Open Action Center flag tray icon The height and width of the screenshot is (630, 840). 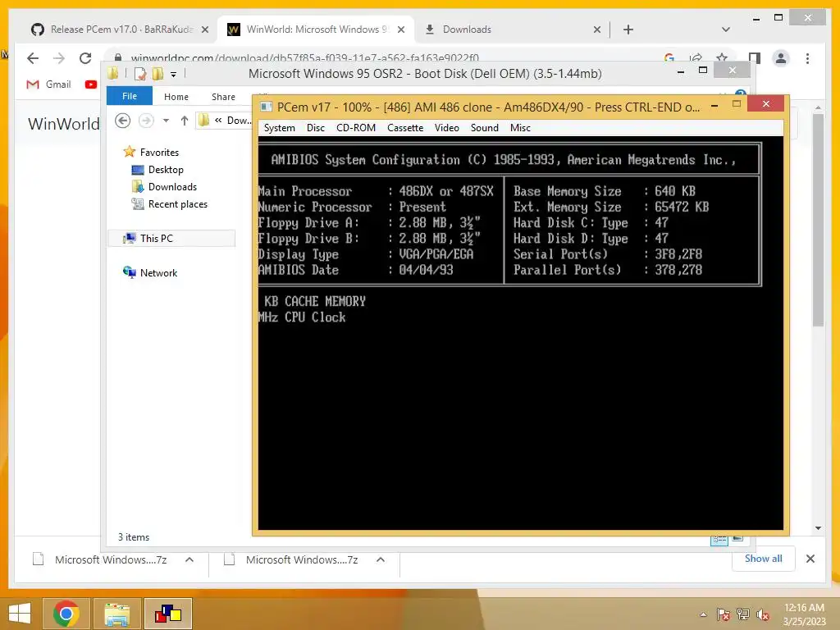click(x=723, y=614)
